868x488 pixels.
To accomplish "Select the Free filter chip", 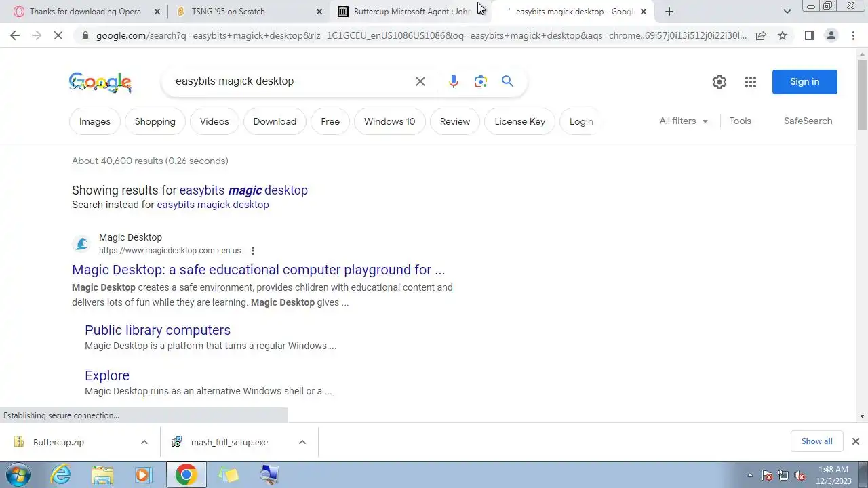I will coord(330,121).
